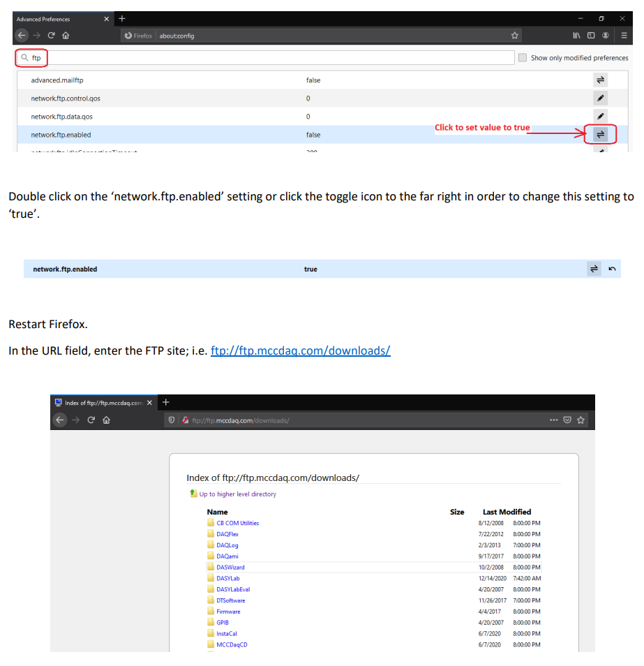Viewport: 644px width, 666px height.
Task: Click the tracking protection shield in the FTP address bar
Action: coord(172,420)
